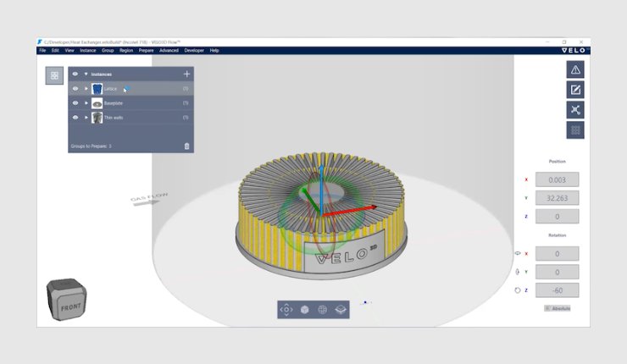This screenshot has width=627, height=364.
Task: Collapse the Instances tree header
Action: pos(86,74)
